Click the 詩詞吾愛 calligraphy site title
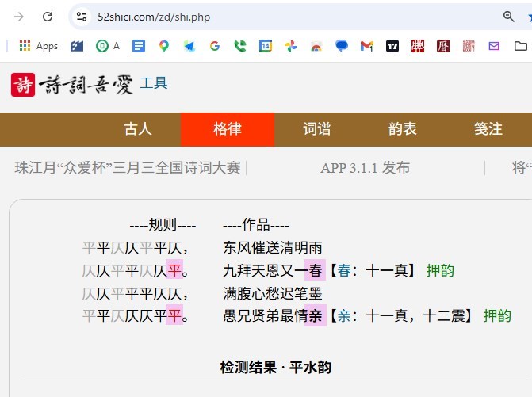This screenshot has height=397, width=532. pyautogui.click(x=86, y=85)
